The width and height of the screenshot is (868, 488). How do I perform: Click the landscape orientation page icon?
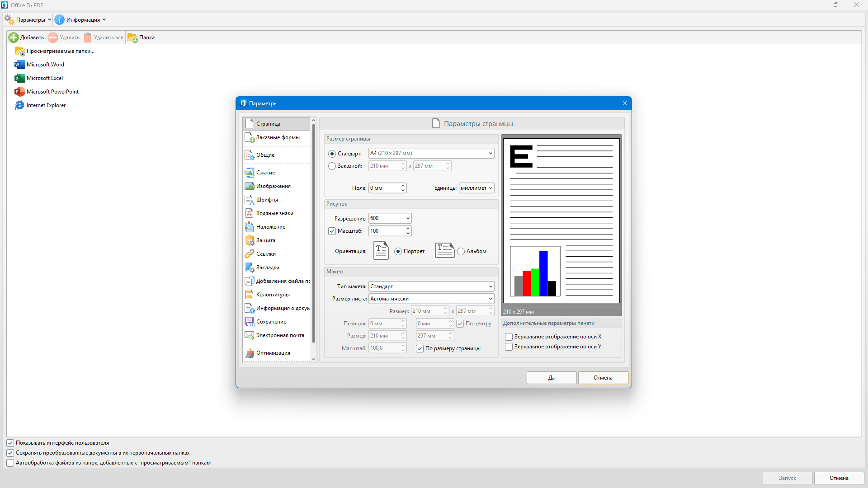[444, 250]
